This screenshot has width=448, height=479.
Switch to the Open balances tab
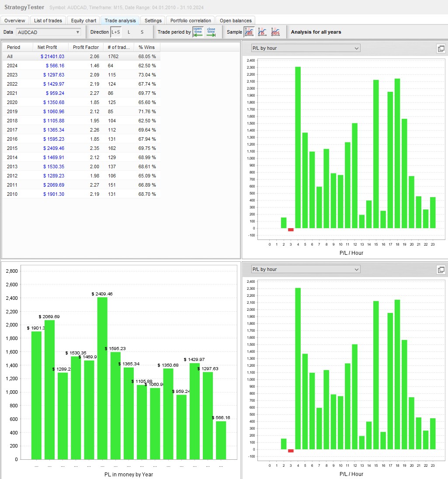tap(236, 21)
